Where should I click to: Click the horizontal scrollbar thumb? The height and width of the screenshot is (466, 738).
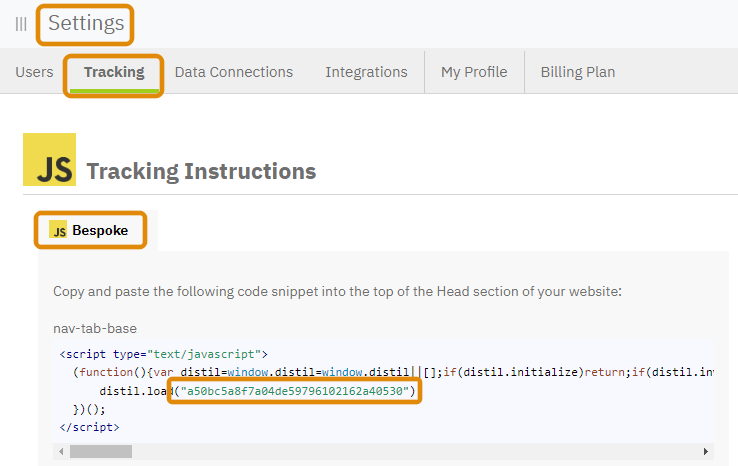pos(101,451)
